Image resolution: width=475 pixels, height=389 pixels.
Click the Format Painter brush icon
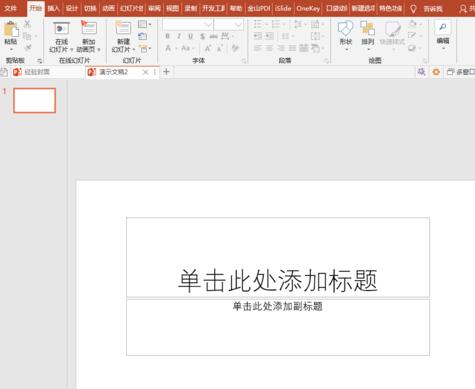pos(28,48)
